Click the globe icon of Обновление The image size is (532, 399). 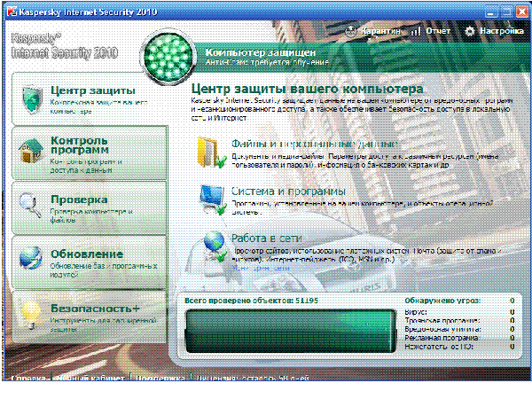pyautogui.click(x=31, y=258)
